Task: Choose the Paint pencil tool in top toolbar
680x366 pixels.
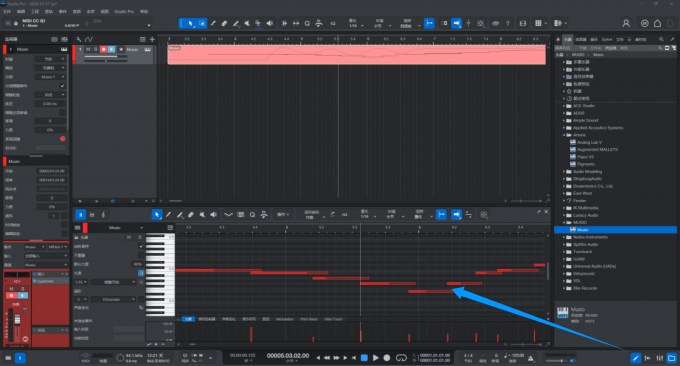Action: pyautogui.click(x=213, y=23)
